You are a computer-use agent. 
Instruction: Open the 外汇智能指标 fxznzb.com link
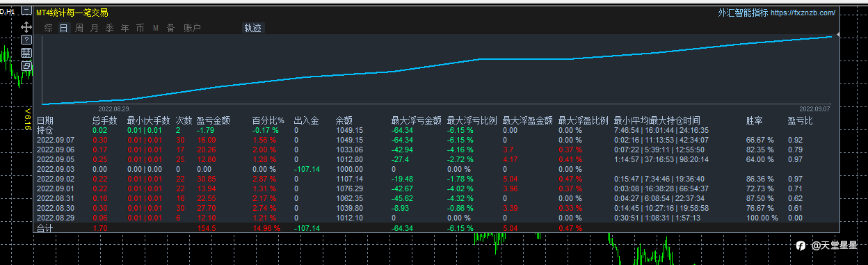pos(777,13)
